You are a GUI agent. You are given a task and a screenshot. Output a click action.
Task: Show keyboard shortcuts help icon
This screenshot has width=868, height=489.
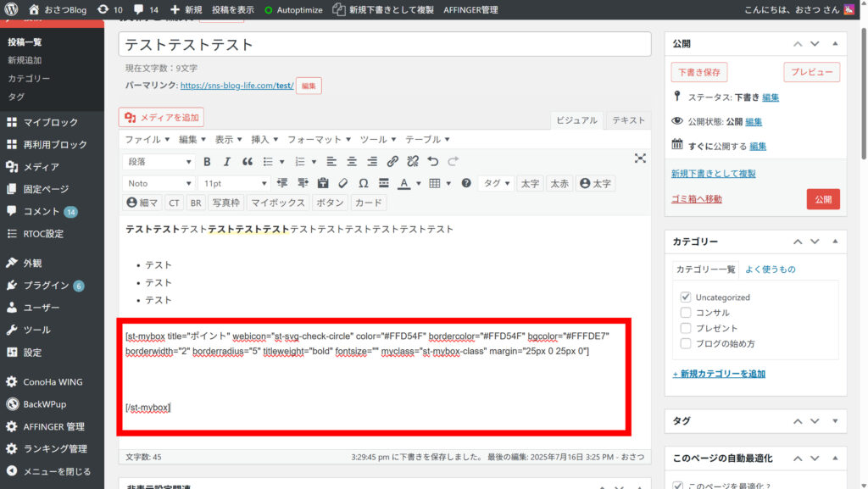point(466,183)
